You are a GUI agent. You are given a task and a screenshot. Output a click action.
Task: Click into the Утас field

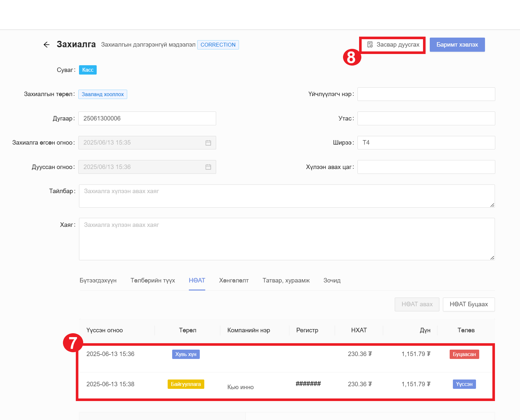pyautogui.click(x=426, y=119)
